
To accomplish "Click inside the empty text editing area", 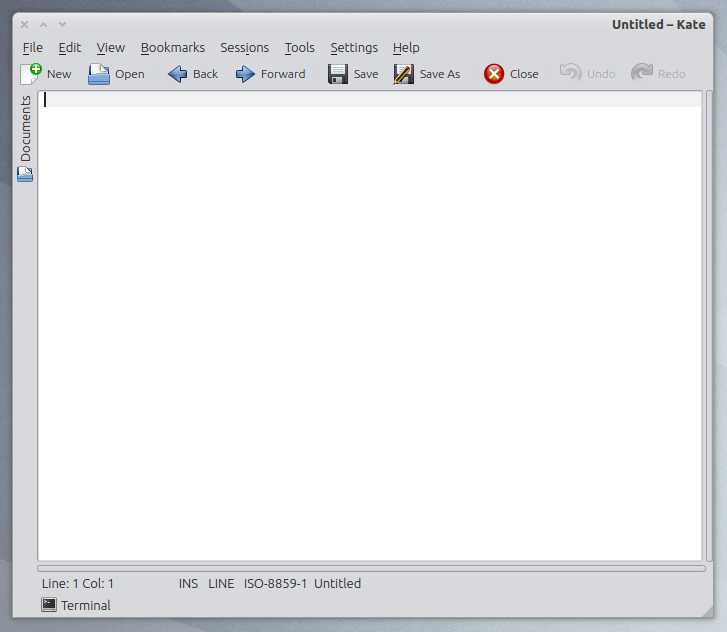I will pos(370,326).
